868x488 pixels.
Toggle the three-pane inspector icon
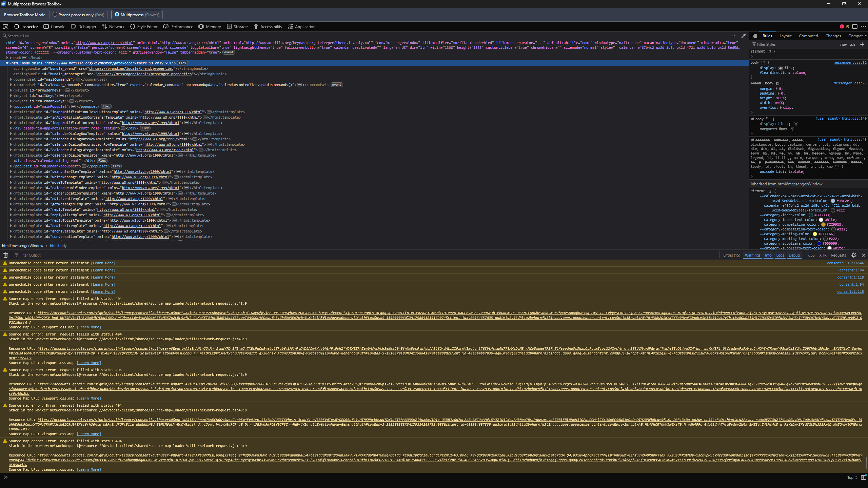point(754,36)
